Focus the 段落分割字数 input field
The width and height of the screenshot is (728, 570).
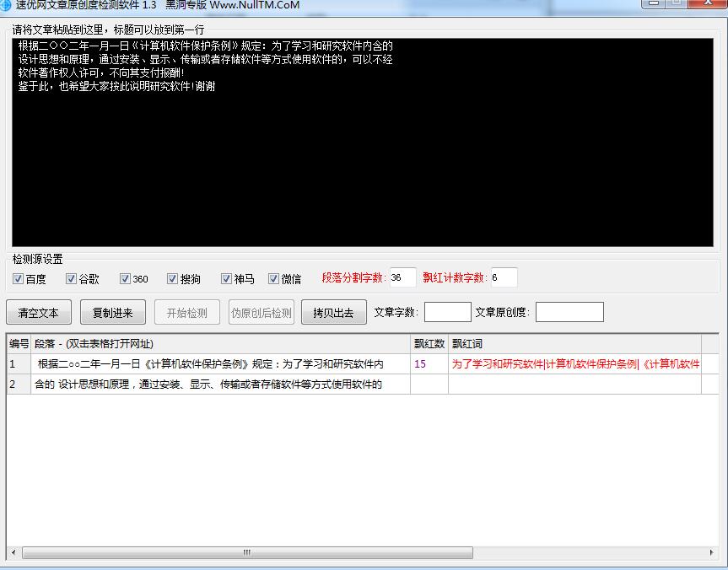pos(402,277)
